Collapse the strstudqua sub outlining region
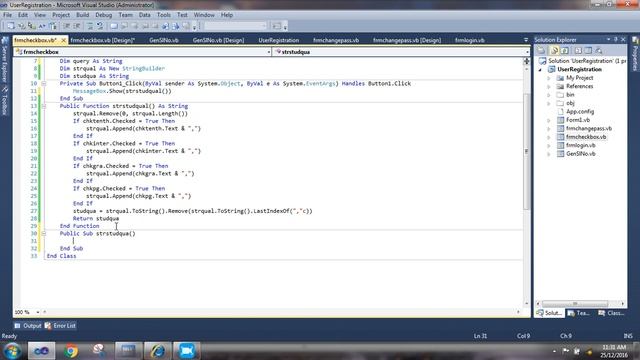Image resolution: width=640 pixels, height=360 pixels. pos(43,233)
